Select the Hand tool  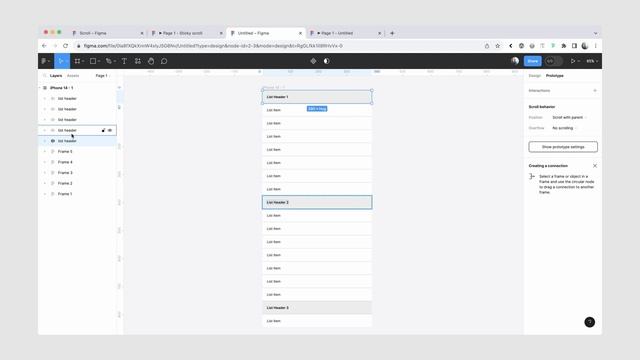tap(151, 61)
